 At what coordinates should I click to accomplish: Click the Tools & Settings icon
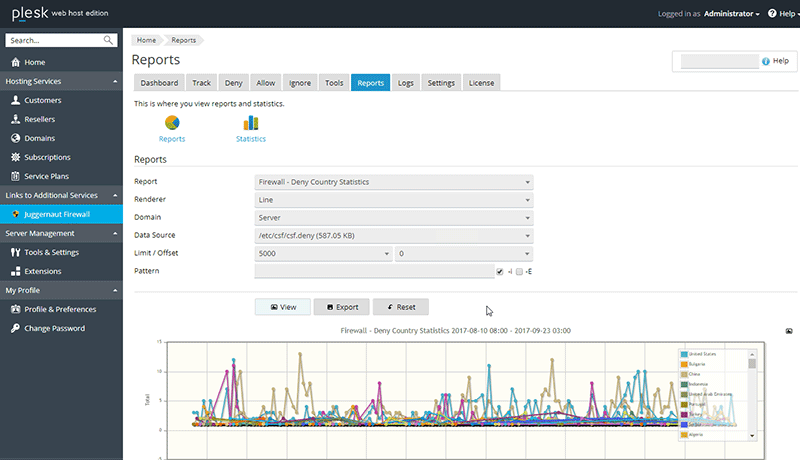click(15, 252)
